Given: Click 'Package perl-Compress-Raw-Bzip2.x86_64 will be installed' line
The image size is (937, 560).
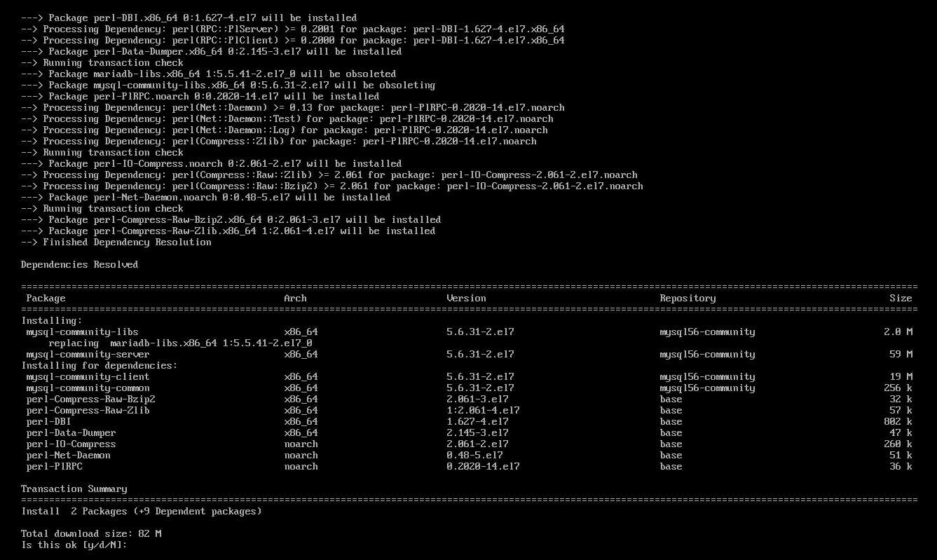Looking at the screenshot, I should click(231, 219).
